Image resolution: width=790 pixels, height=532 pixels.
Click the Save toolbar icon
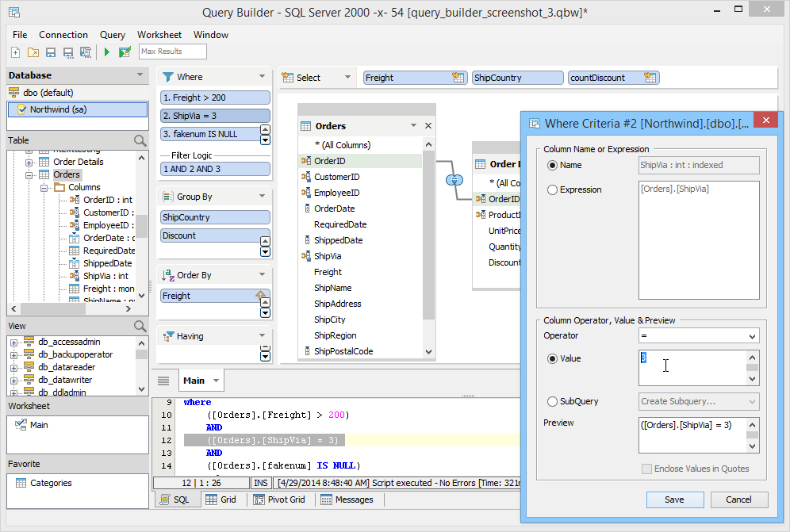(x=51, y=52)
